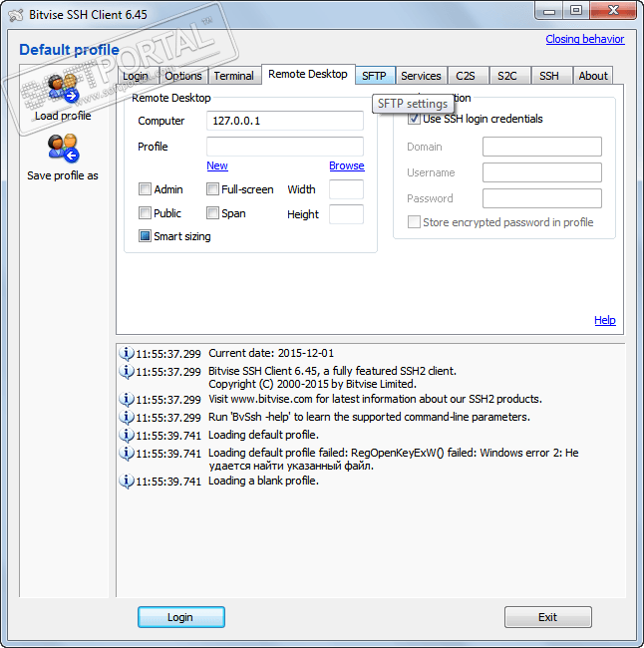Tick the Span checkbox
This screenshot has width=644, height=648.
[x=212, y=213]
